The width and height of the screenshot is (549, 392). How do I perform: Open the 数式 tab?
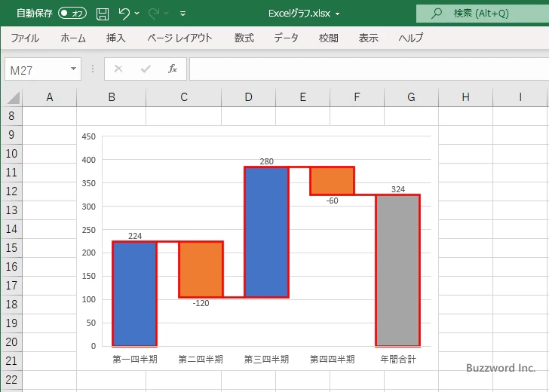coord(244,38)
